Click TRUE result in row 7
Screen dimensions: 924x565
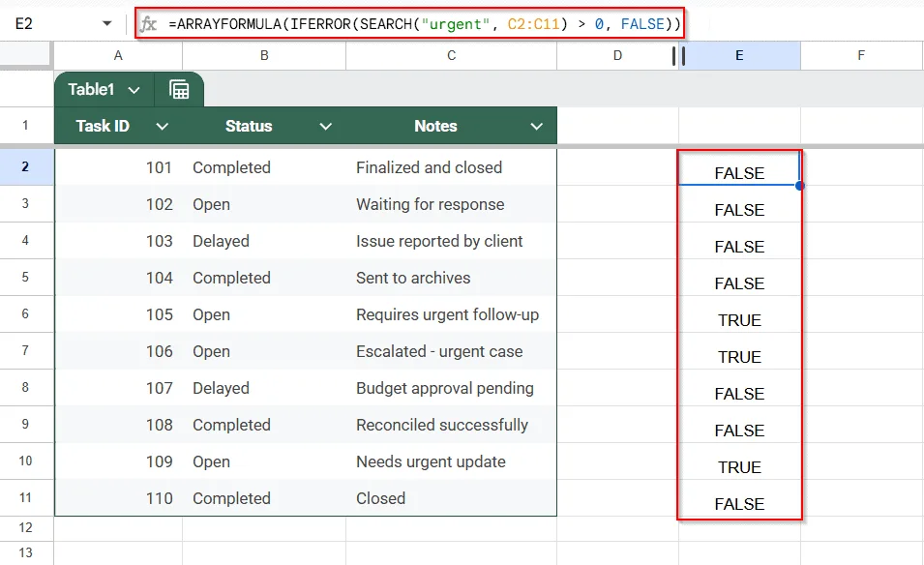click(x=739, y=352)
